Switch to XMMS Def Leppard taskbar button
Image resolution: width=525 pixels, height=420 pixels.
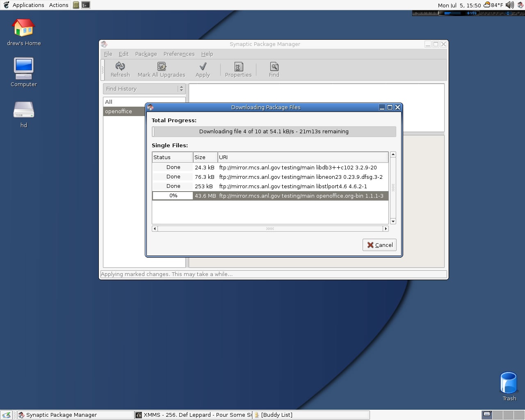click(x=193, y=415)
